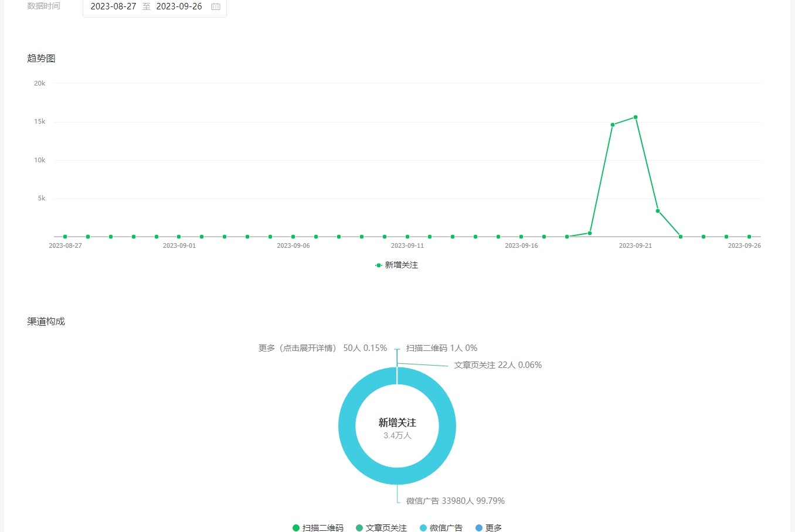Screen dimensions: 795x532
Task: Click the 2023-09-06 axis date label
Action: point(293,245)
